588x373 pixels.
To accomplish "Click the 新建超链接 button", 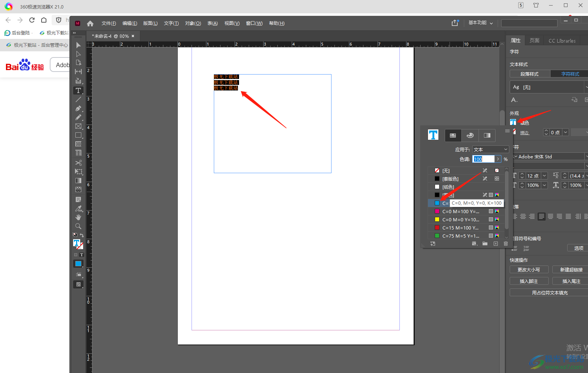I will 571,270.
